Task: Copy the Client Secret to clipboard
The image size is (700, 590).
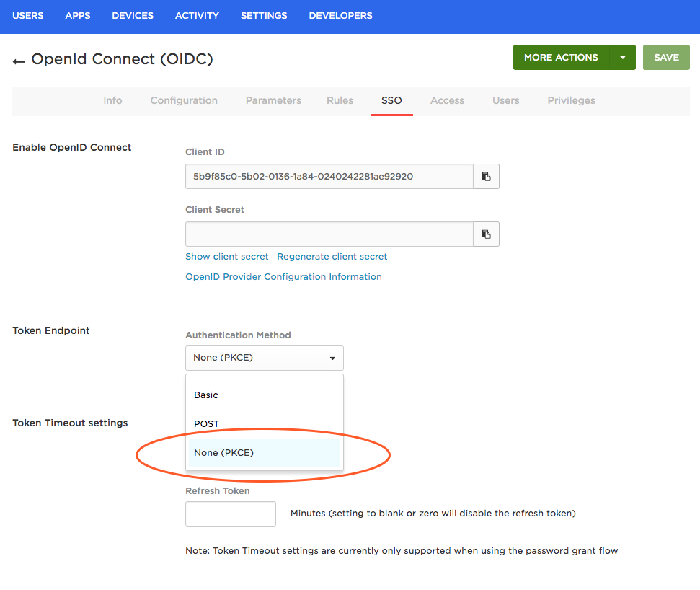Action: coord(485,234)
